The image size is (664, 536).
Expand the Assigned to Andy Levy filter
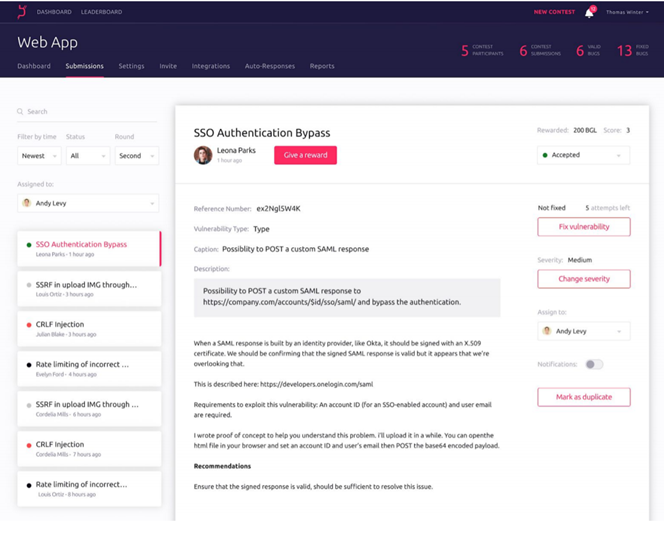pos(88,203)
